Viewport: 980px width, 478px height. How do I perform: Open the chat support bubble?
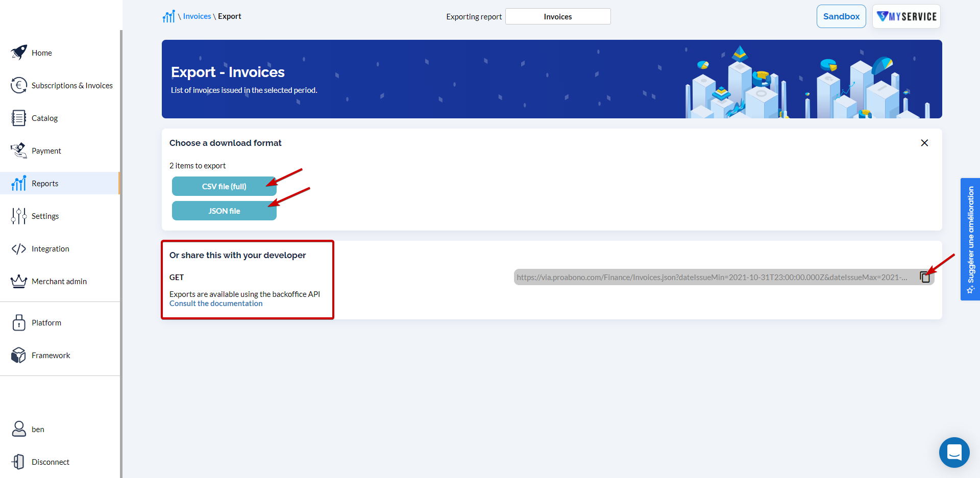[954, 452]
